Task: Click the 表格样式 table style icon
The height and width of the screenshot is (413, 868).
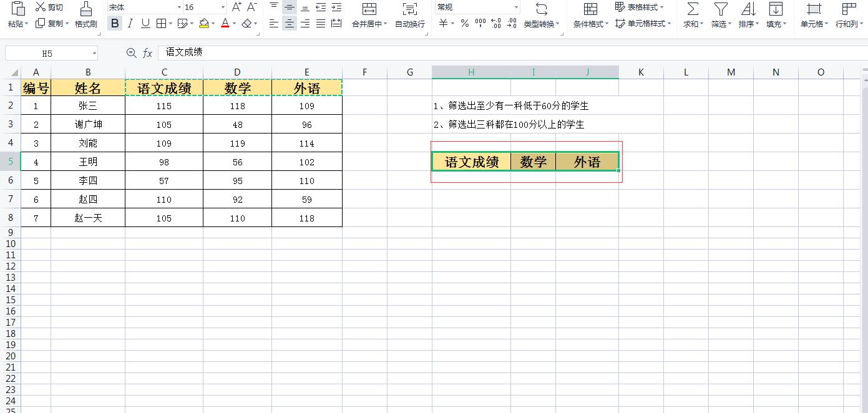Action: pos(620,7)
